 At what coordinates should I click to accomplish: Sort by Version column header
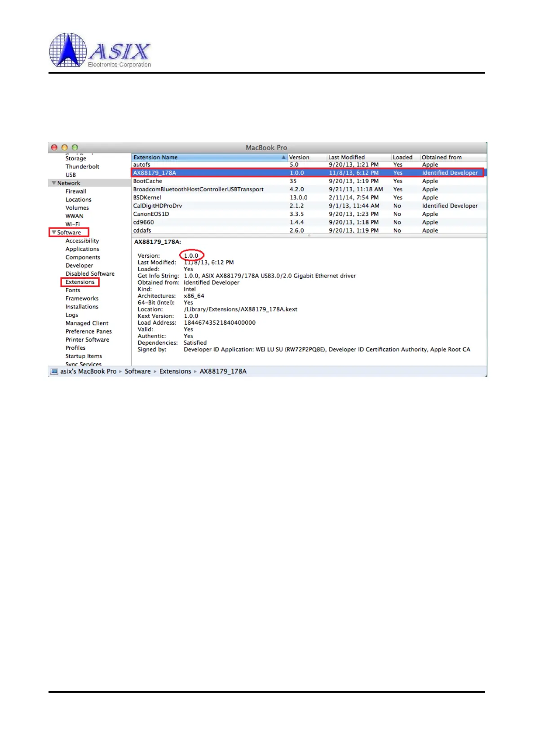click(307, 158)
